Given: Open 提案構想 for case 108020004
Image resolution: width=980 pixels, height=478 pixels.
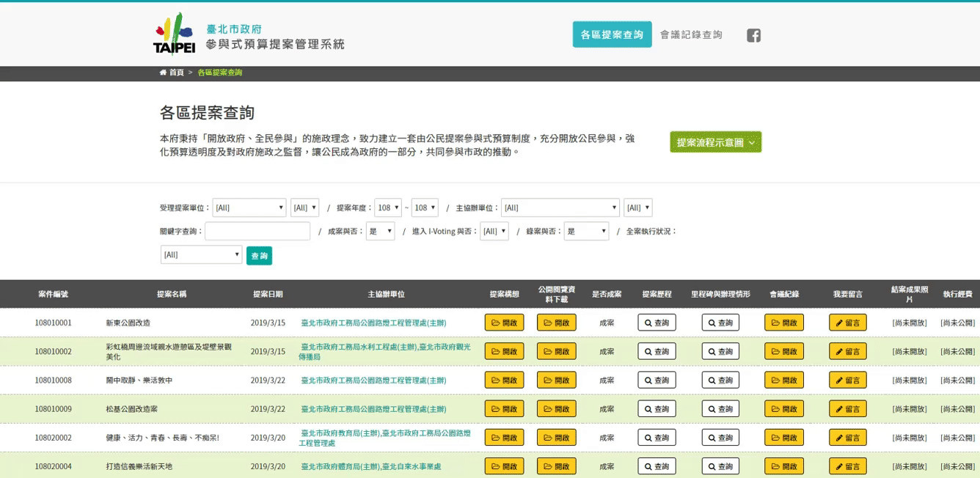Looking at the screenshot, I should [504, 466].
